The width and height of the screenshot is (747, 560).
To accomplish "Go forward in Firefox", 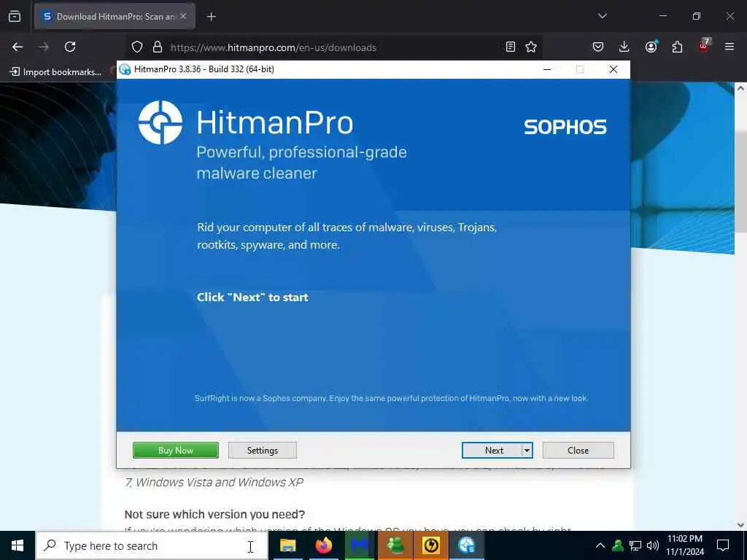I will click(x=44, y=47).
